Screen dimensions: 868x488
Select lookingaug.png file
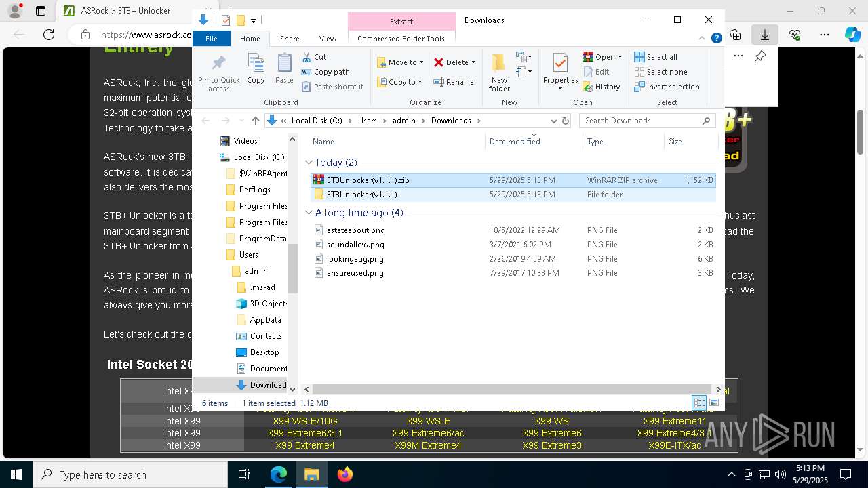point(513,259)
